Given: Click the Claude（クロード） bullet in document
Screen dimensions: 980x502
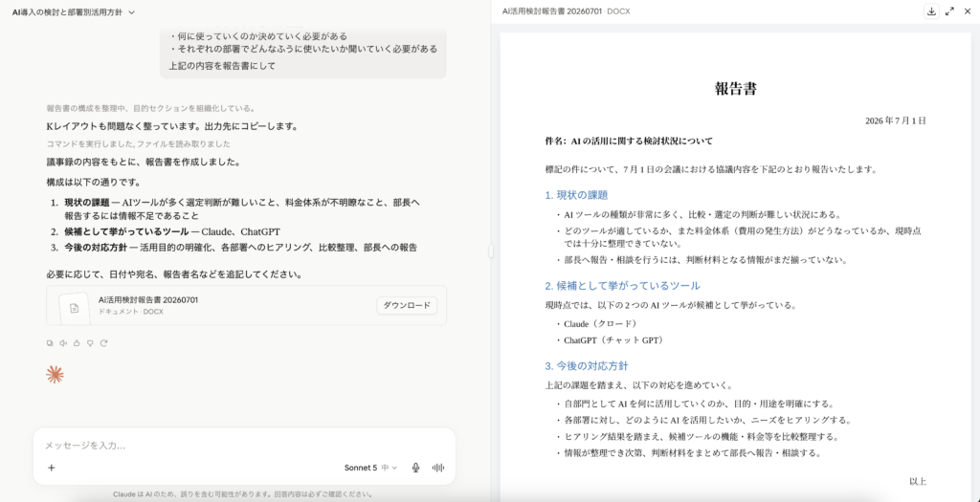Looking at the screenshot, I should click(x=600, y=324).
